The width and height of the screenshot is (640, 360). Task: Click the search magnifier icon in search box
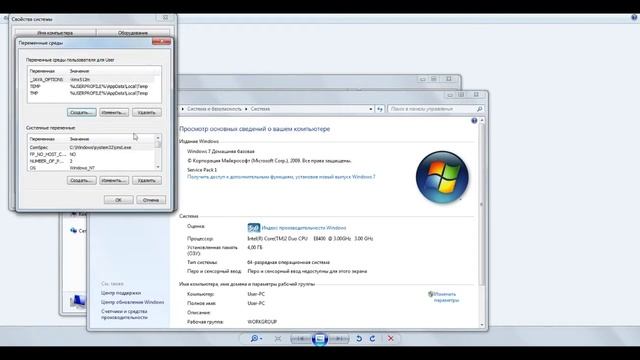click(x=480, y=109)
